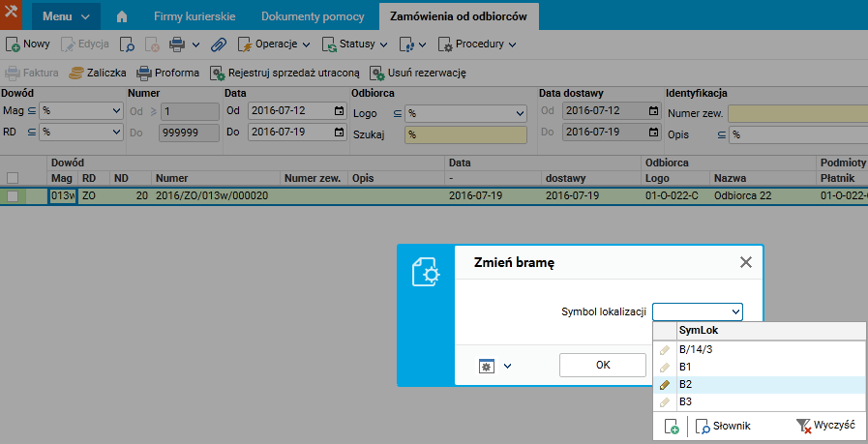
Task: Click the Numer Do field showing 999999
Action: point(190,133)
